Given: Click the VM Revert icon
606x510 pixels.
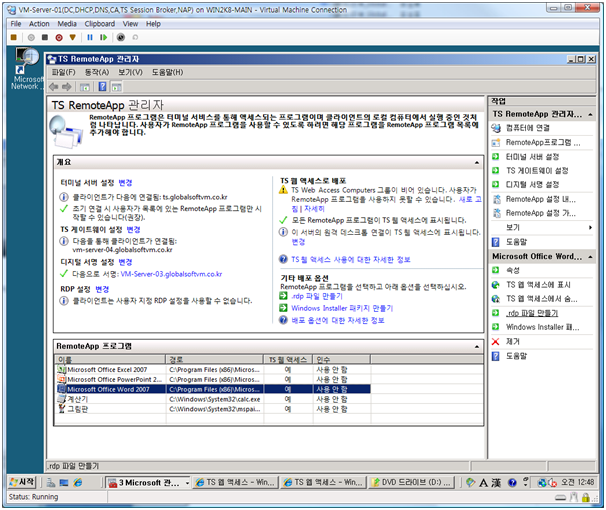Looking at the screenshot, I should point(135,37).
